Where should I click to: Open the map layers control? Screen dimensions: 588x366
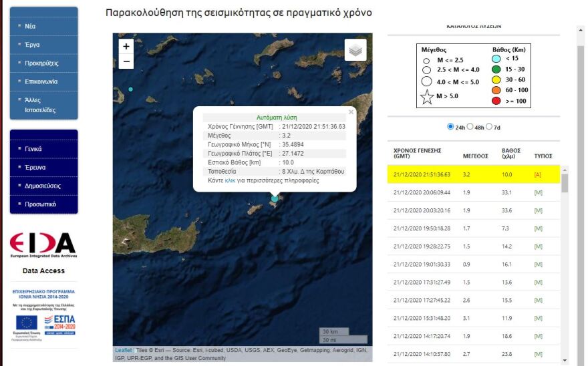355,49
